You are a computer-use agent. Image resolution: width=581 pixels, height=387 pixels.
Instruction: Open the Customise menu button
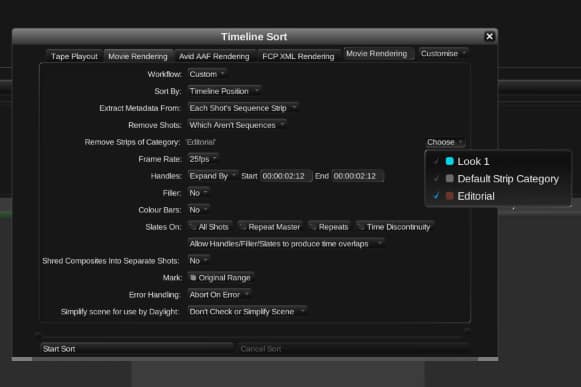pos(443,54)
